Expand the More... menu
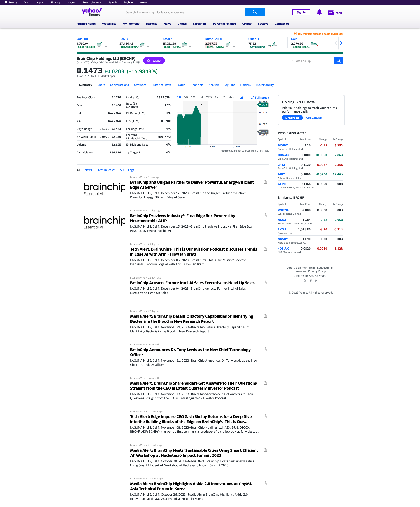 [x=144, y=2]
